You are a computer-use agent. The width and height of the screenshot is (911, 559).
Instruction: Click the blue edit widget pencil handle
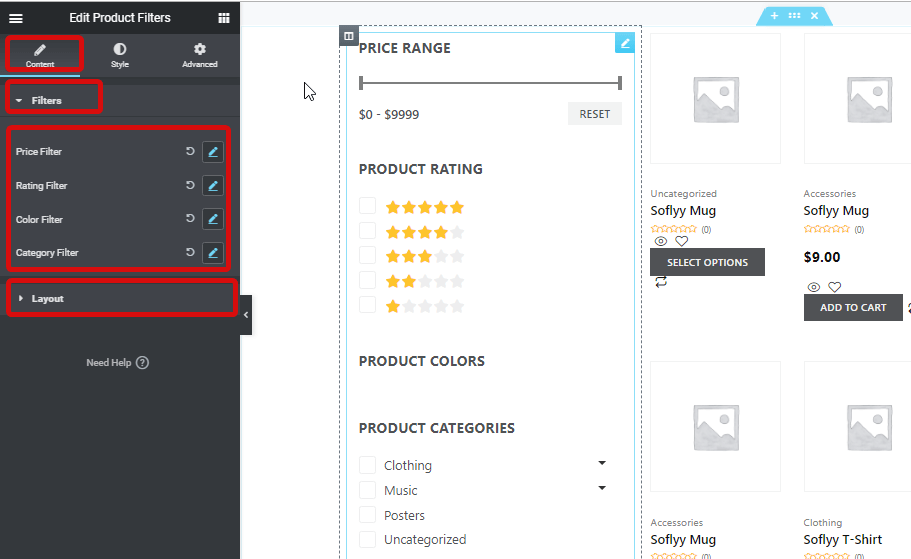click(x=625, y=43)
